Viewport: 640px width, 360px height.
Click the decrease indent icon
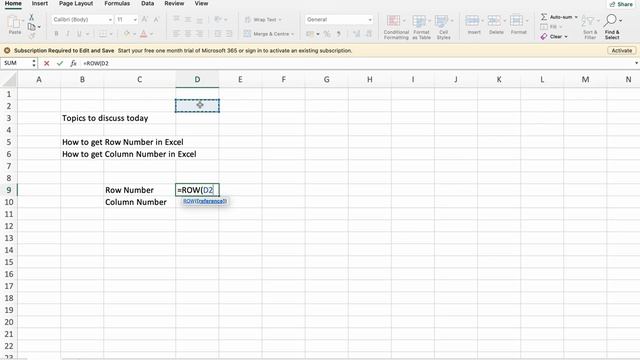(218, 34)
